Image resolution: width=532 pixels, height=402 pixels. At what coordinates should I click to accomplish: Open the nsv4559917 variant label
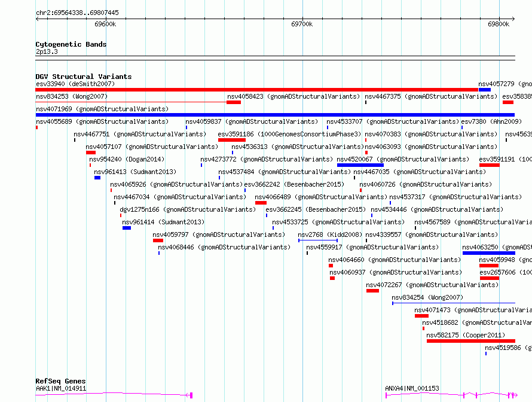coord(372,247)
